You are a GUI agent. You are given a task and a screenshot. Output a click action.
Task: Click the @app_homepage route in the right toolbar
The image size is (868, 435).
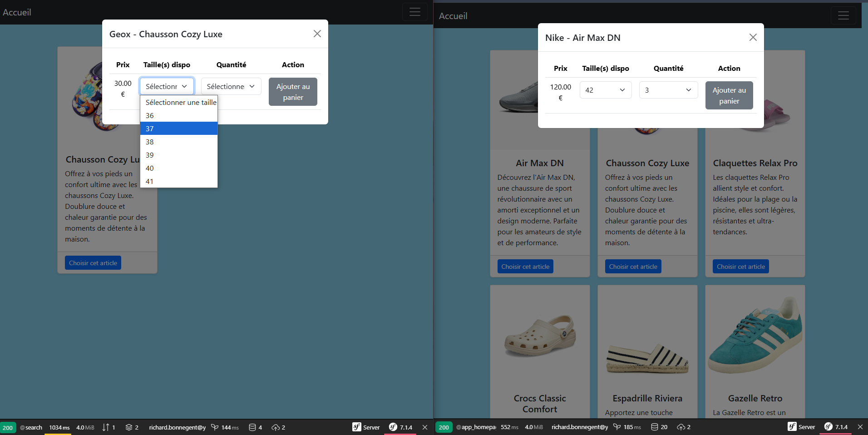click(476, 427)
